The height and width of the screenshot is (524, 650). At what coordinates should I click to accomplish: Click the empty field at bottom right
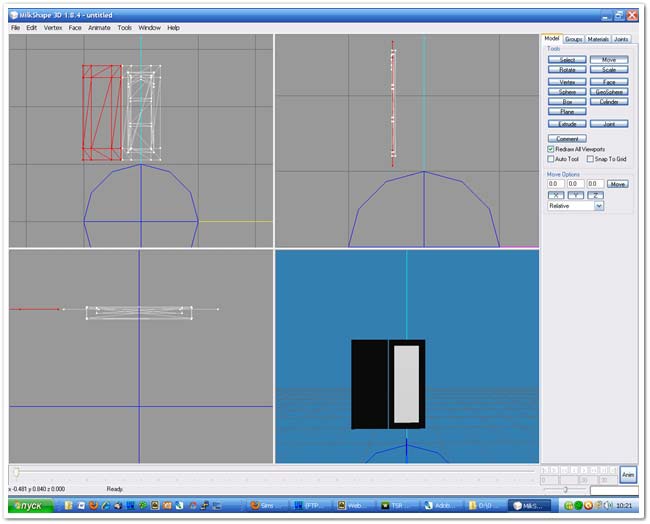point(614,491)
